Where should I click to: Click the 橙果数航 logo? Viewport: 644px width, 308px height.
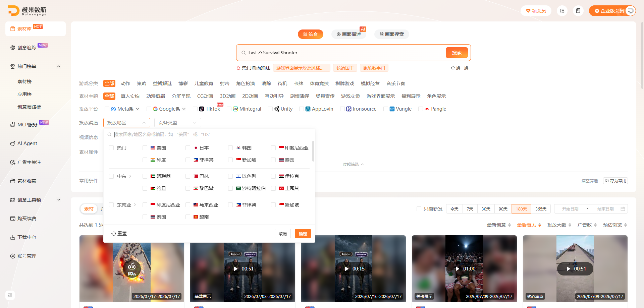(x=27, y=11)
